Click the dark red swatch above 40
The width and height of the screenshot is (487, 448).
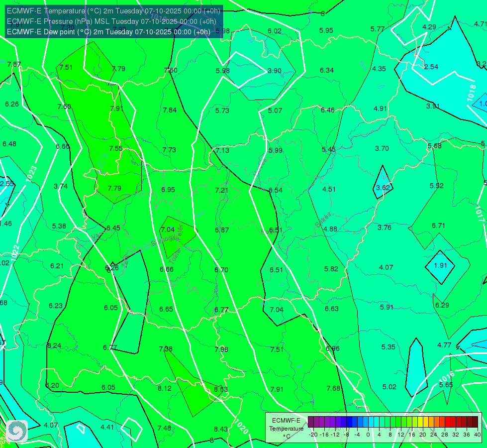coord(475,422)
